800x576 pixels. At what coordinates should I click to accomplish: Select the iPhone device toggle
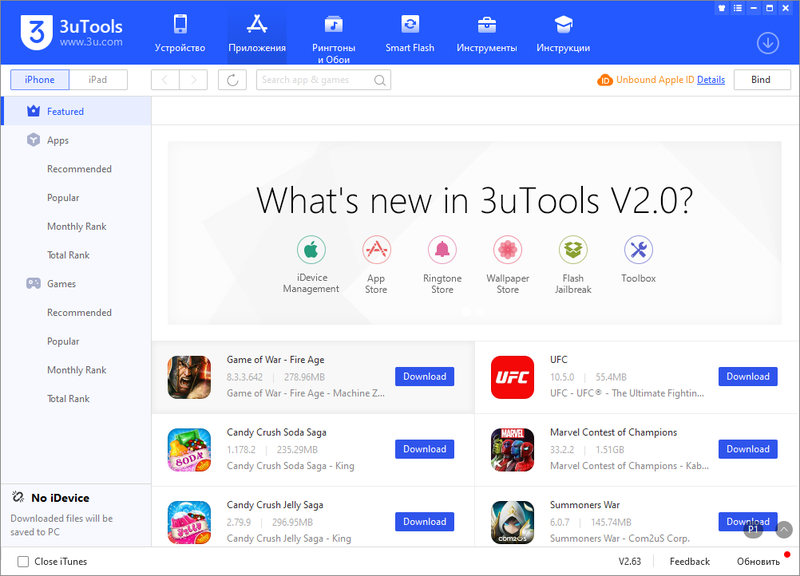pyautogui.click(x=40, y=80)
